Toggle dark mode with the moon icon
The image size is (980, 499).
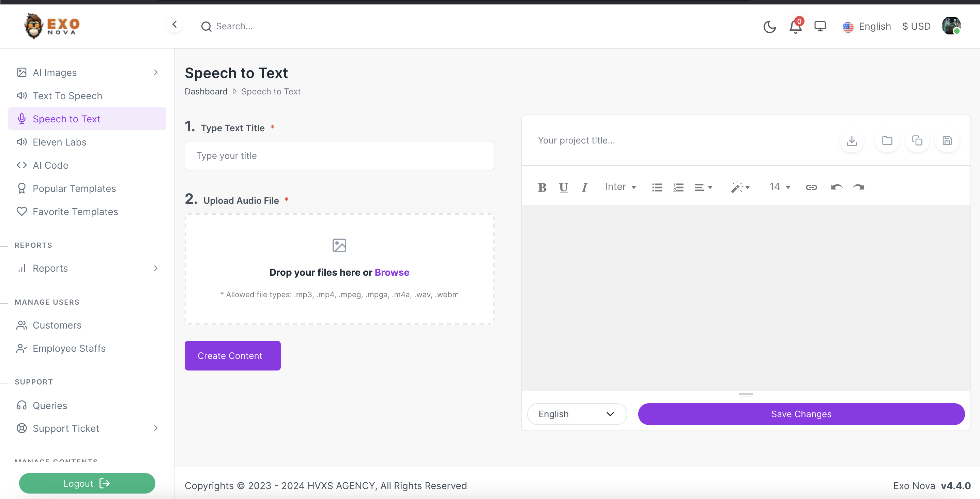click(x=769, y=27)
